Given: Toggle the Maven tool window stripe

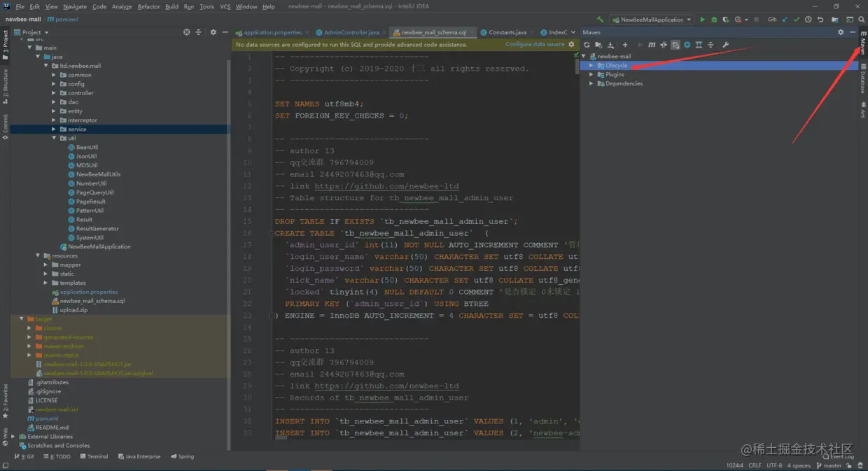Looking at the screenshot, I should (863, 43).
